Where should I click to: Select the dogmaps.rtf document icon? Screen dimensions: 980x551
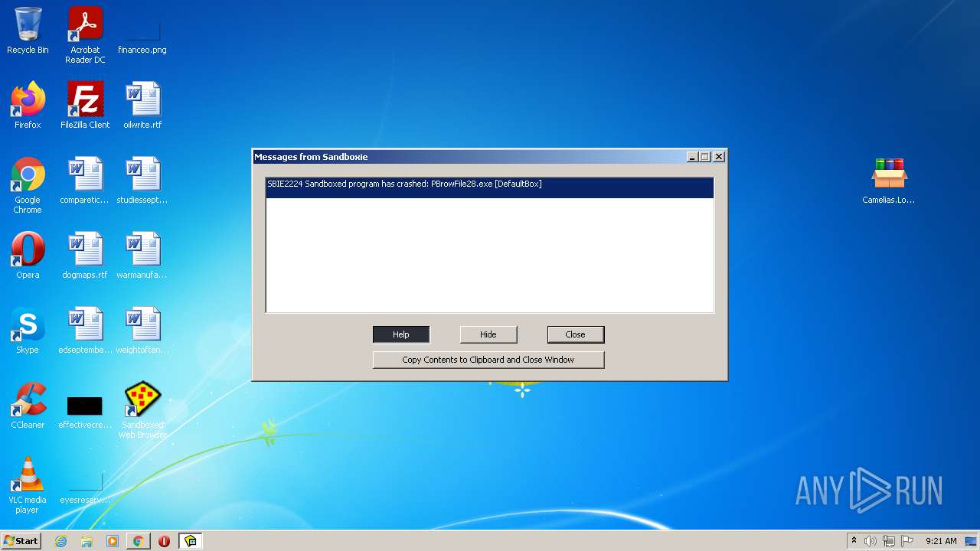coord(85,256)
